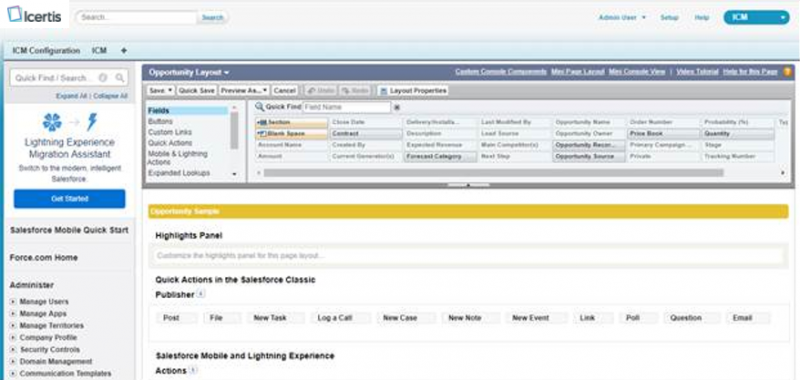This screenshot has height=380, width=800.
Task: Click Expand All link
Action: [x=71, y=96]
